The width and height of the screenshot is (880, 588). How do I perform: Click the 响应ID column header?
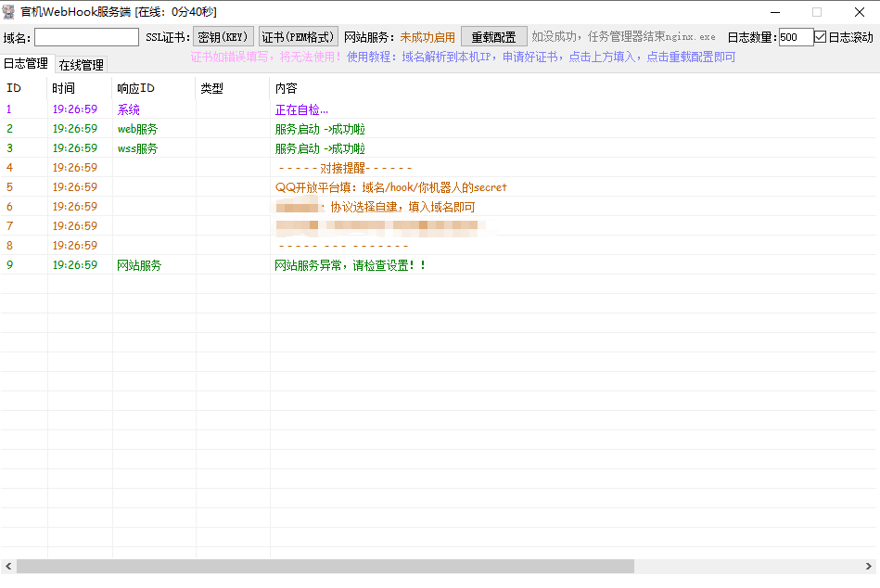point(135,88)
